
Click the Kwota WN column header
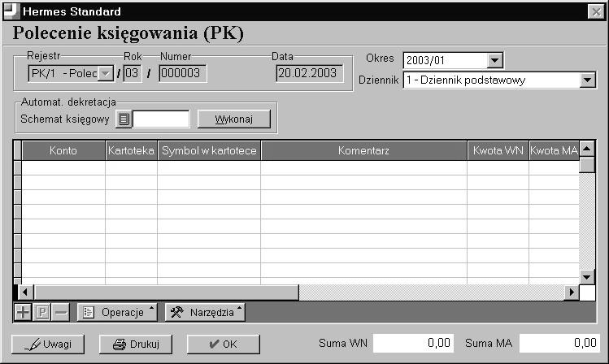[x=498, y=150]
